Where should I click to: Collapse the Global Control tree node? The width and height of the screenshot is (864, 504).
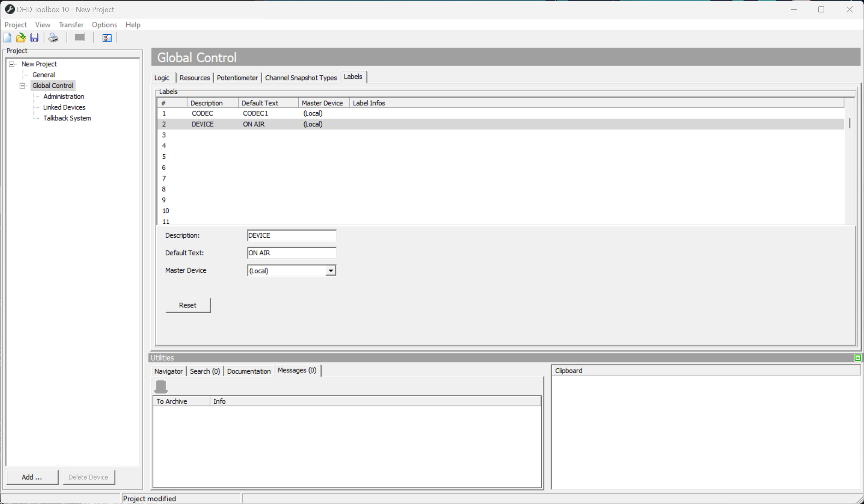tap(22, 85)
